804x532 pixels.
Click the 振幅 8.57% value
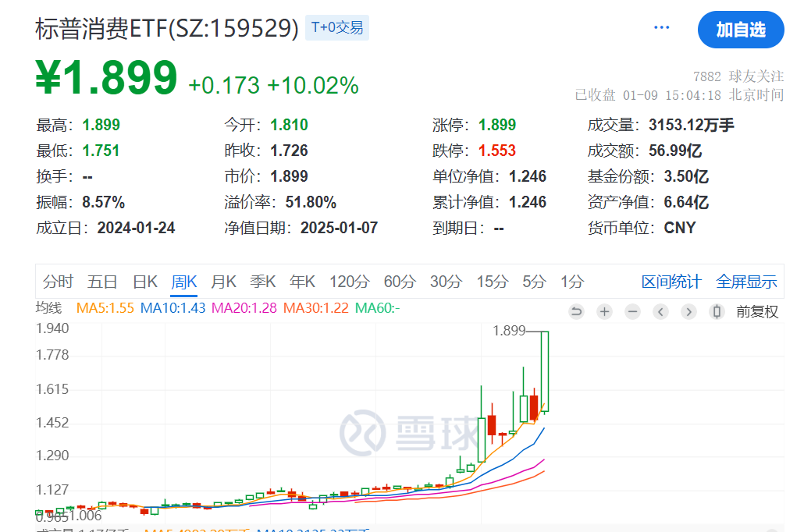click(103, 202)
